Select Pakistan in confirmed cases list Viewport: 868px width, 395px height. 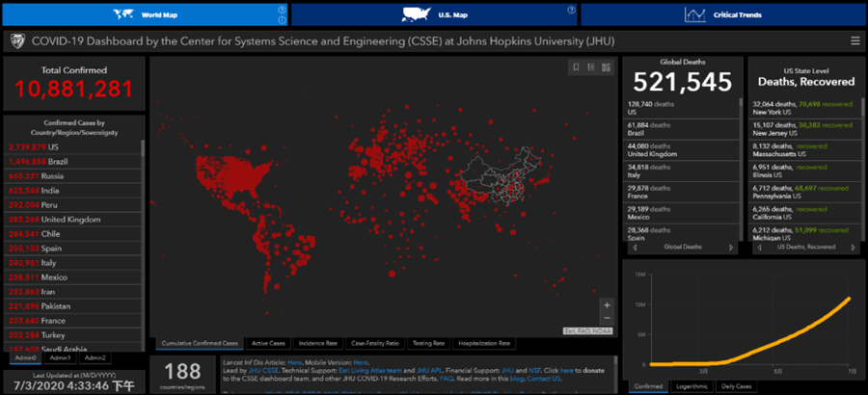74,306
